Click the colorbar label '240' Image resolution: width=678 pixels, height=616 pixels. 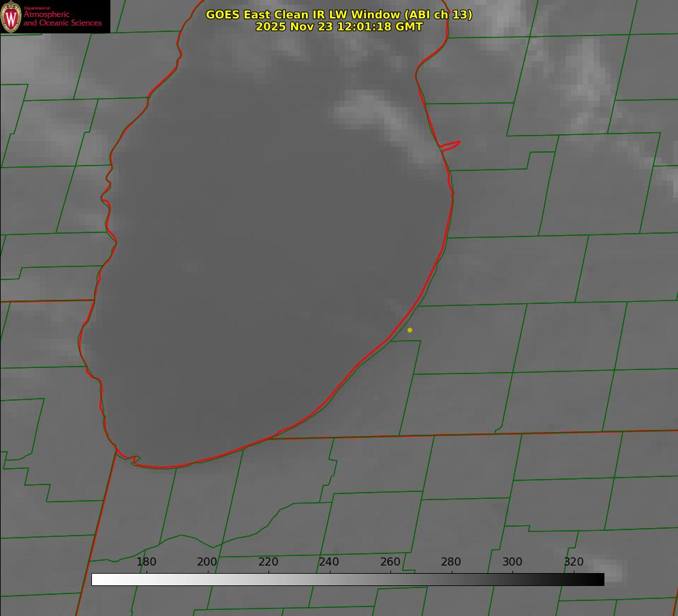[x=329, y=561]
